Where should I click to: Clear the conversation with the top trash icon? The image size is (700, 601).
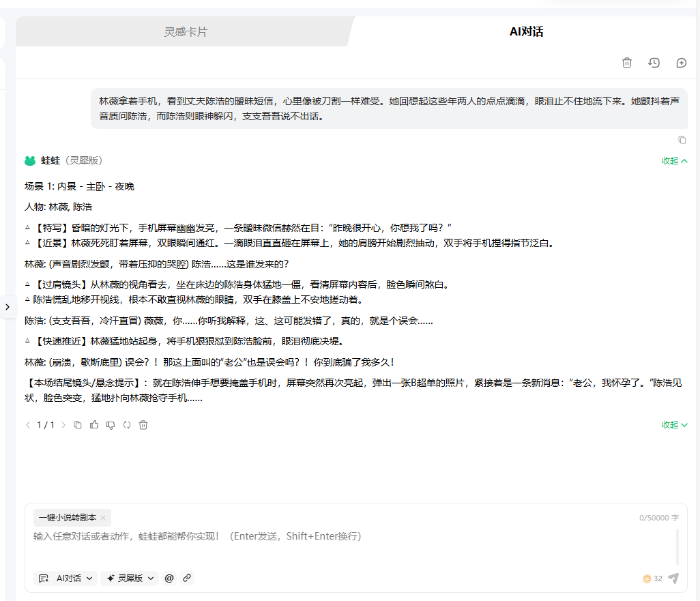tap(627, 63)
